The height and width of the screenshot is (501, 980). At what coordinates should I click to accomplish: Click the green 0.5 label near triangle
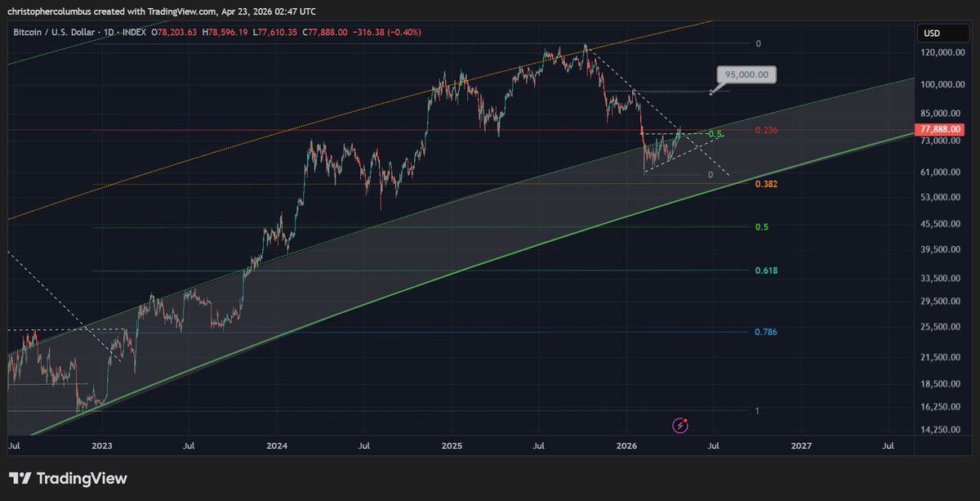pos(715,134)
